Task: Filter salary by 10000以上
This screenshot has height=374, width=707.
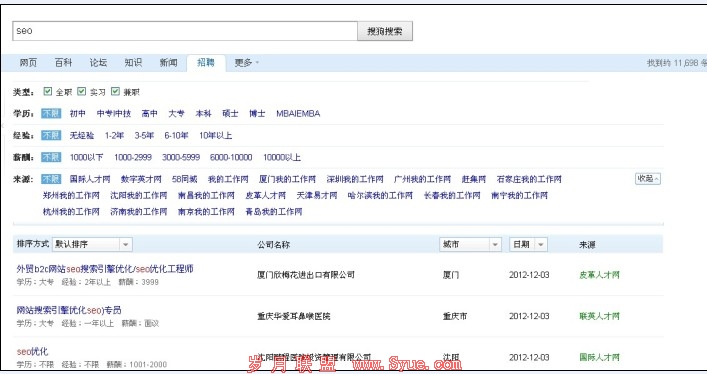Action: click(x=282, y=157)
